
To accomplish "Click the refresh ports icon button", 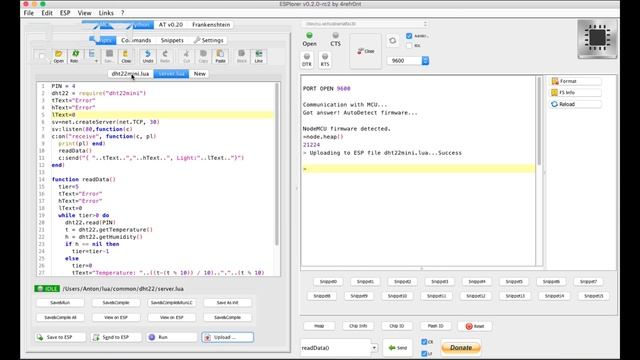I will click(x=392, y=41).
